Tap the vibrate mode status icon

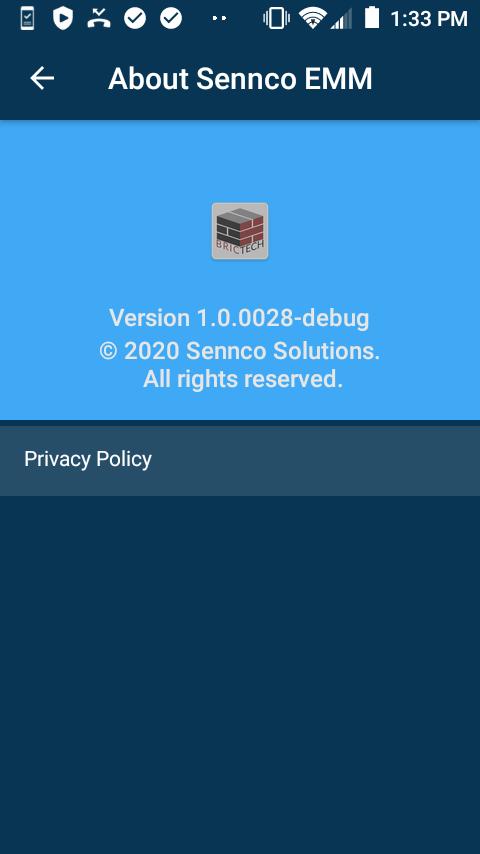point(276,19)
